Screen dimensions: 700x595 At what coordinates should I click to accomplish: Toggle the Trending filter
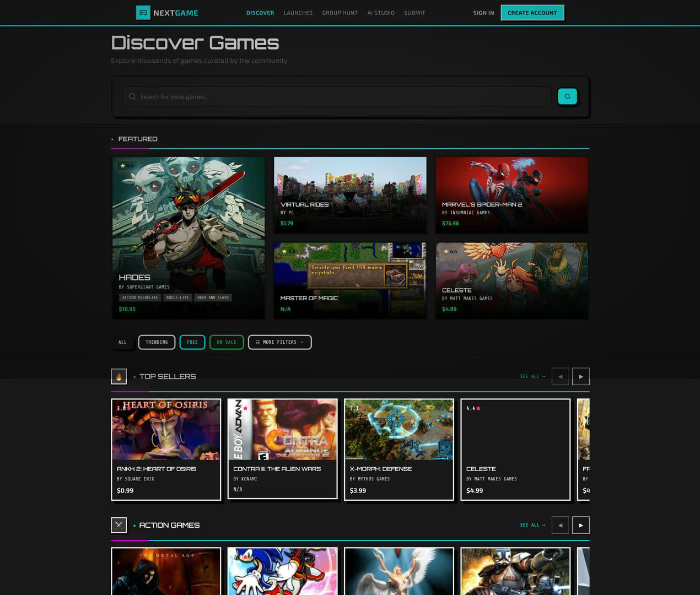point(157,342)
